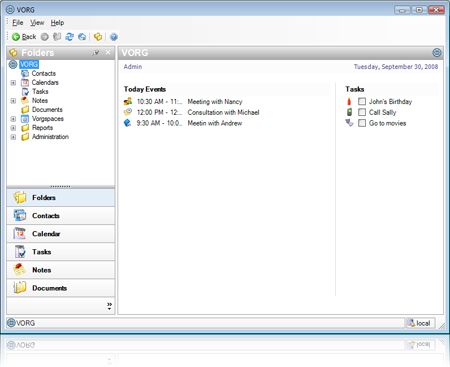Select VORG root in folder tree
Screen dimensions: 450x367
pos(29,64)
